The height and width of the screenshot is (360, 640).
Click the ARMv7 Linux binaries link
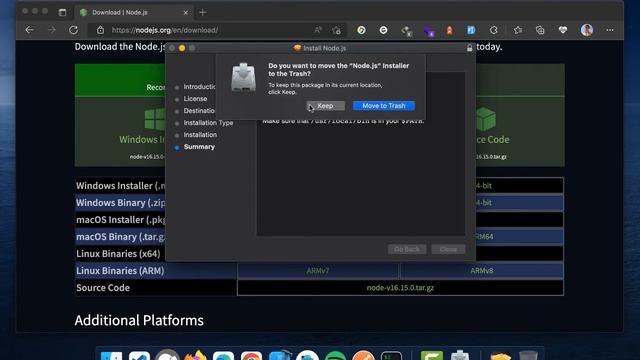(318, 271)
